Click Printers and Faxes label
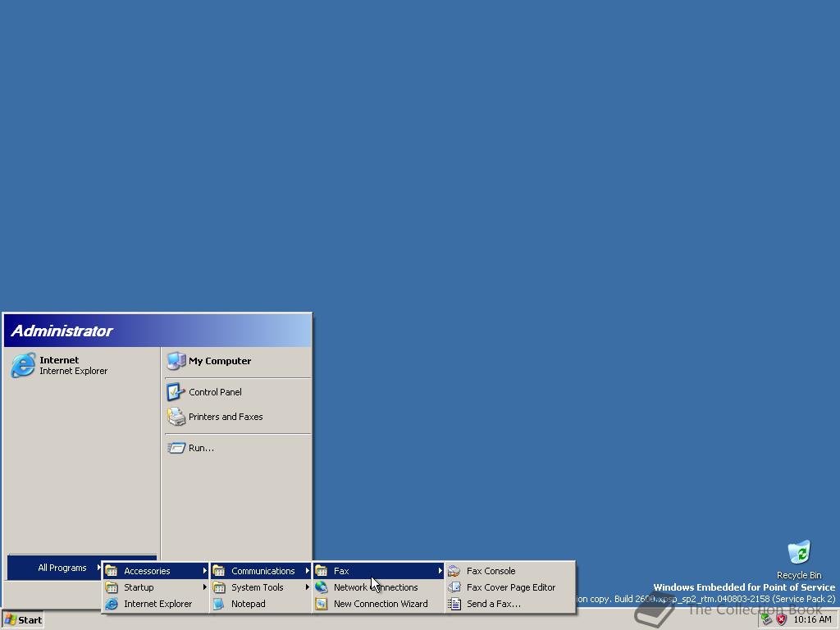 [x=226, y=417]
